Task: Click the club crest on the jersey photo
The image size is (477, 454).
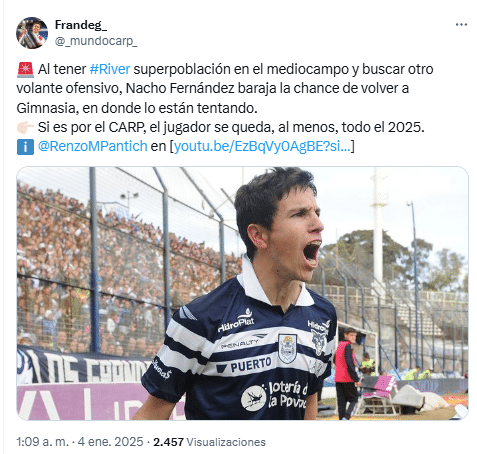Action: (287, 349)
